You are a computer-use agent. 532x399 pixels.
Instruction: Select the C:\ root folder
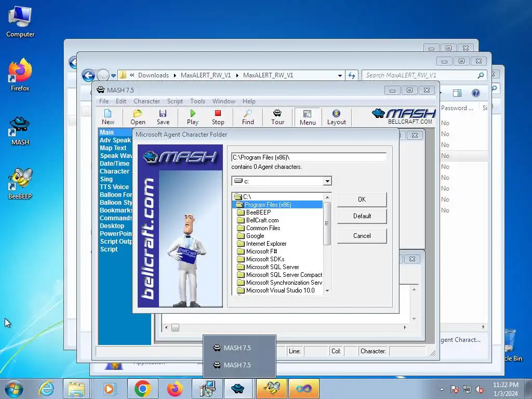pos(247,197)
